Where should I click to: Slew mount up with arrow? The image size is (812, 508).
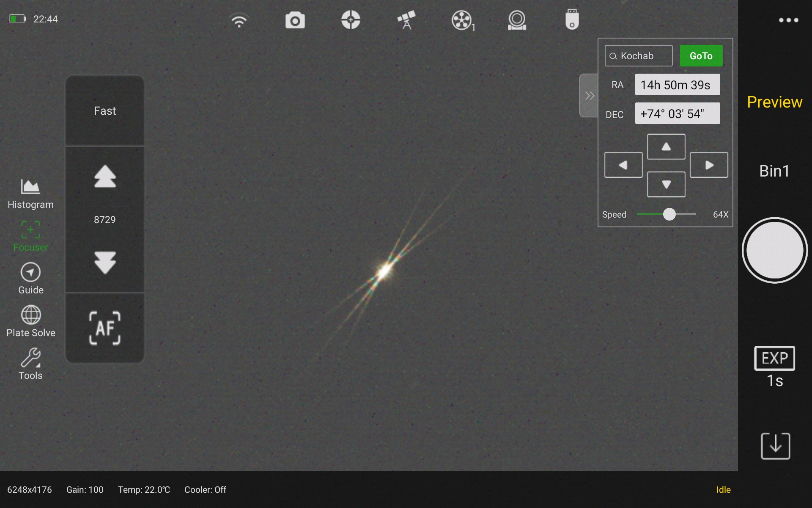(666, 146)
